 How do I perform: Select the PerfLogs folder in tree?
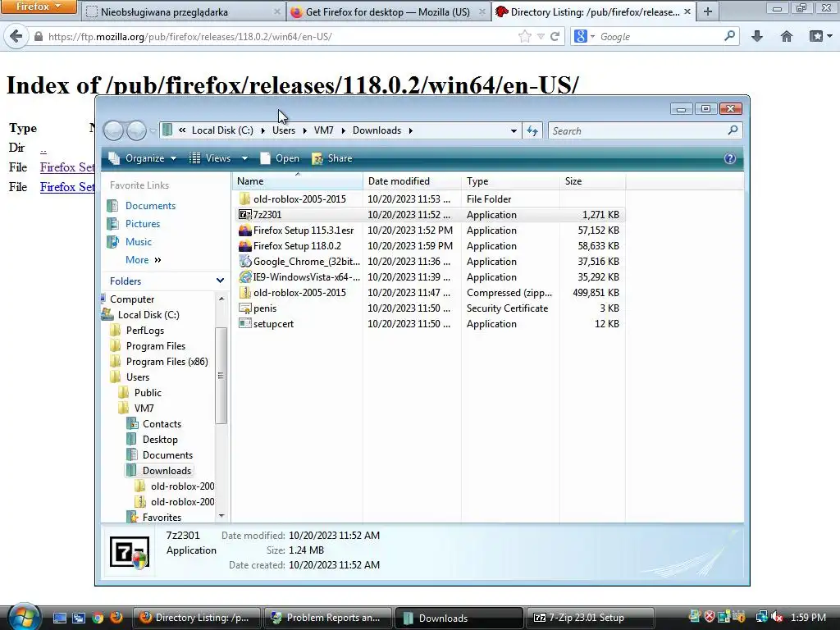(144, 331)
